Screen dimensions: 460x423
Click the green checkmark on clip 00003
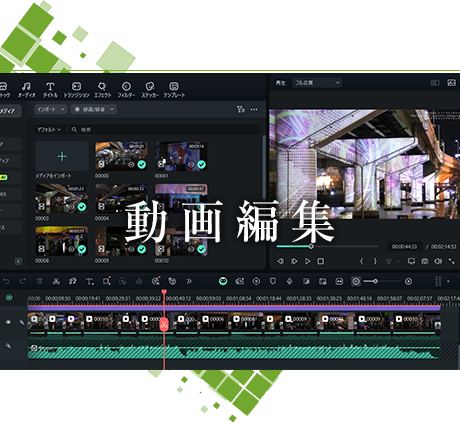coord(82,207)
